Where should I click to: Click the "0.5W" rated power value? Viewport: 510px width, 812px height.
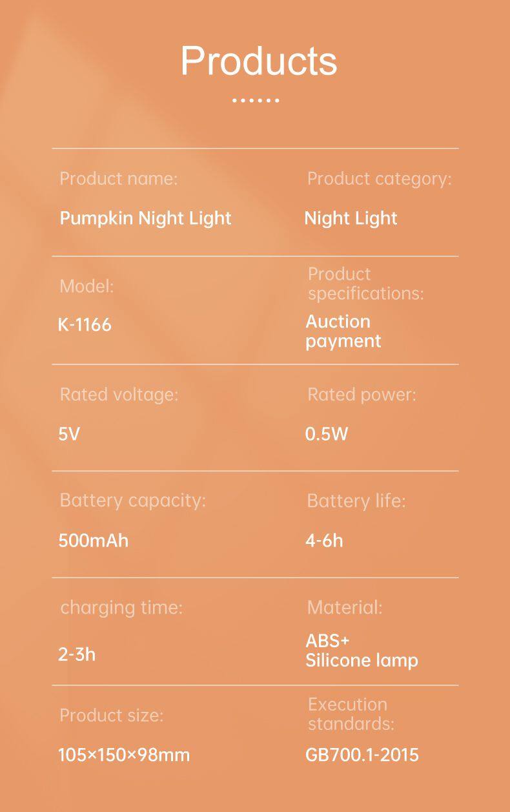coord(326,434)
